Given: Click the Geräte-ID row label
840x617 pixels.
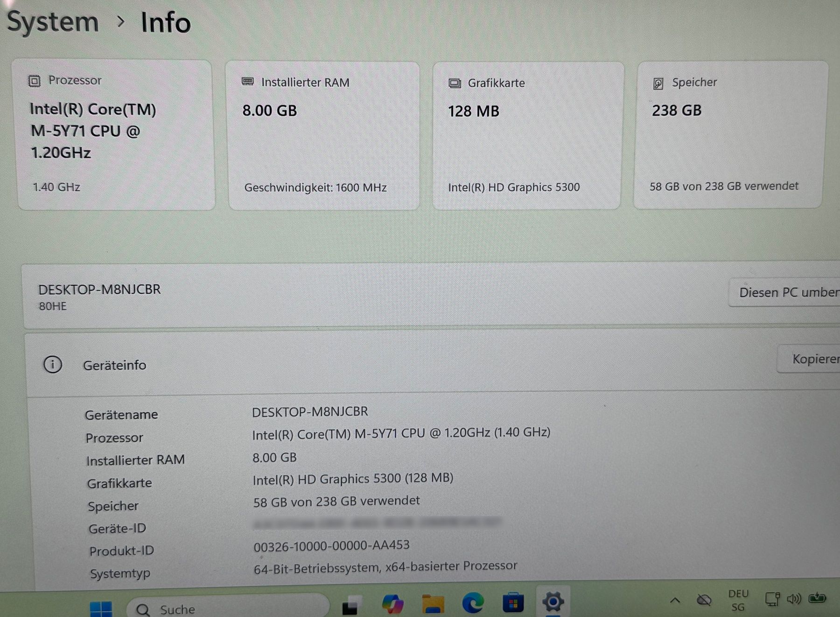Looking at the screenshot, I should (117, 529).
